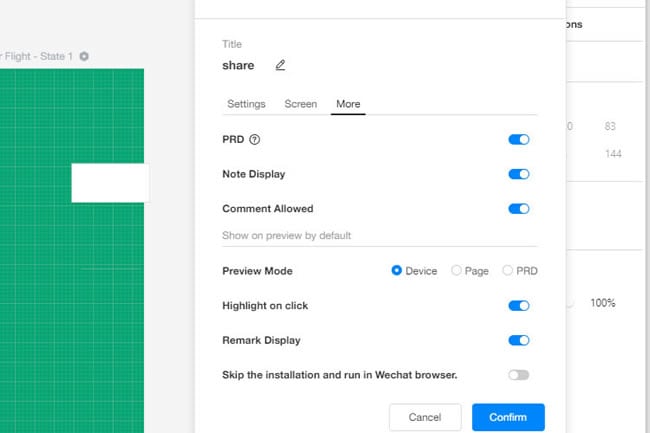Edit the share title with pencil icon

280,65
